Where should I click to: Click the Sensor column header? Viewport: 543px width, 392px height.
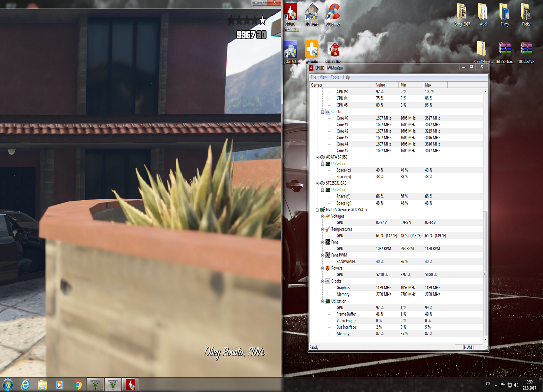coord(341,85)
